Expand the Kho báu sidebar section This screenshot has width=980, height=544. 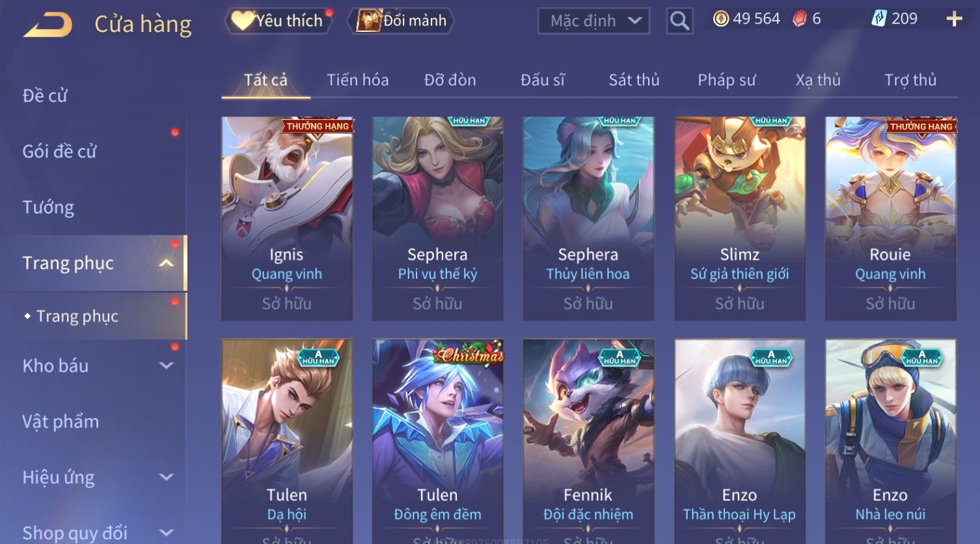(x=166, y=366)
